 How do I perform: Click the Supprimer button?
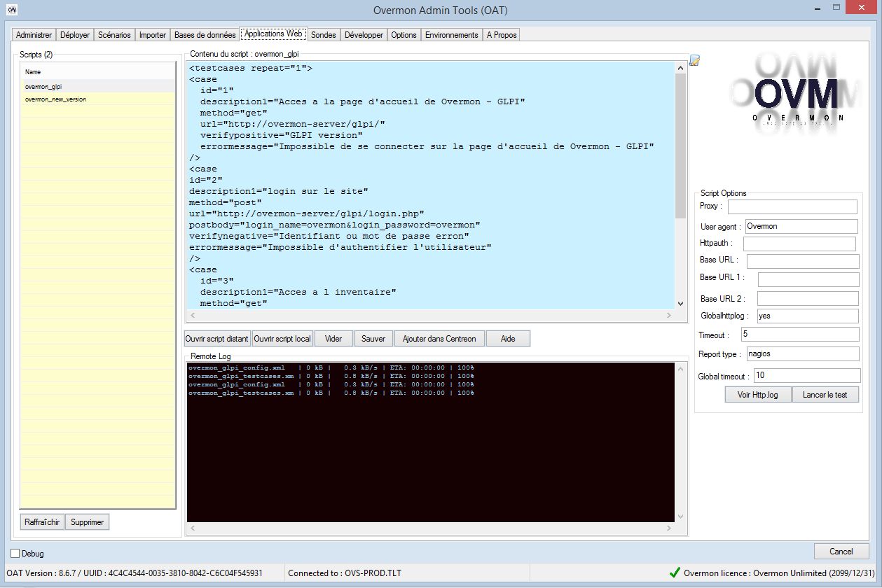pyautogui.click(x=88, y=522)
